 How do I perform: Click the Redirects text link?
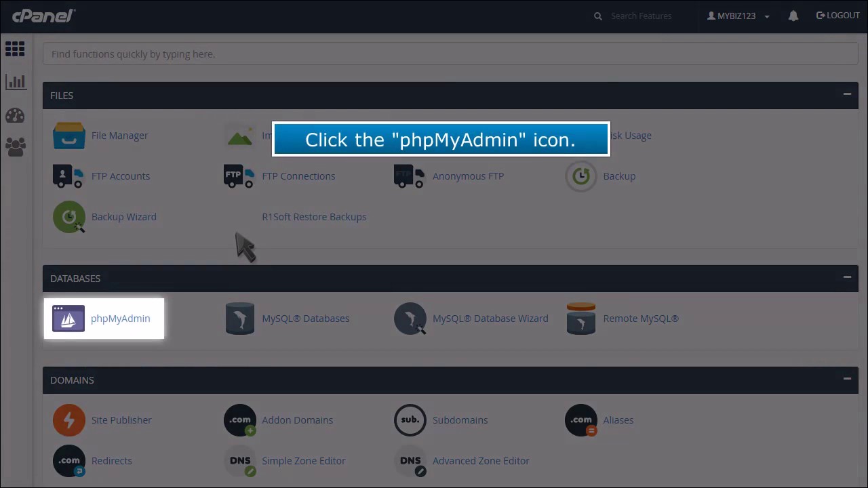(112, 461)
